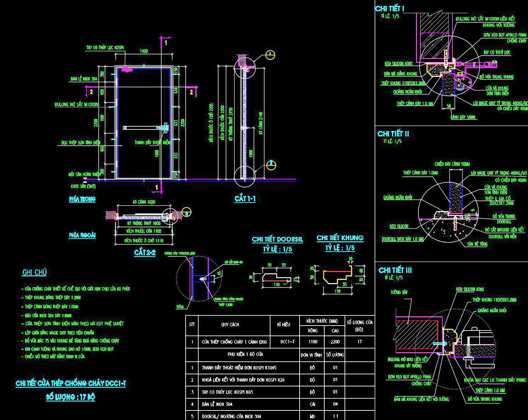528x420 pixels.
Task: Click the PHÍA TRONG label
Action: point(82,199)
